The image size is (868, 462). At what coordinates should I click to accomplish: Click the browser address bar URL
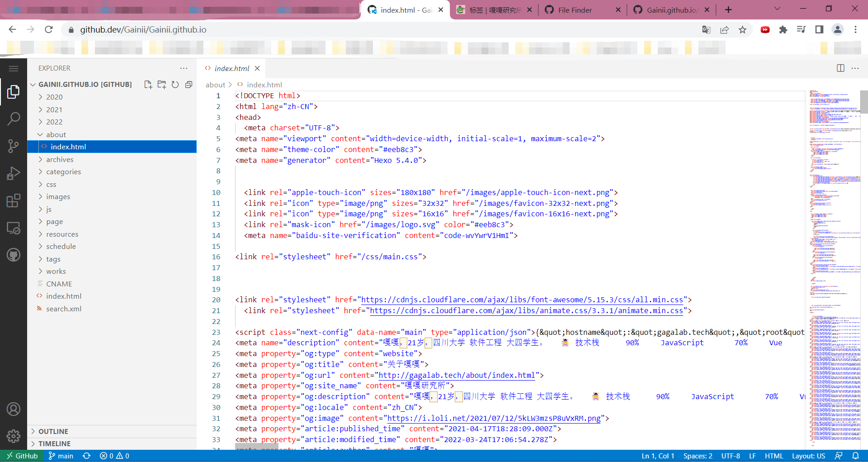(143, 29)
